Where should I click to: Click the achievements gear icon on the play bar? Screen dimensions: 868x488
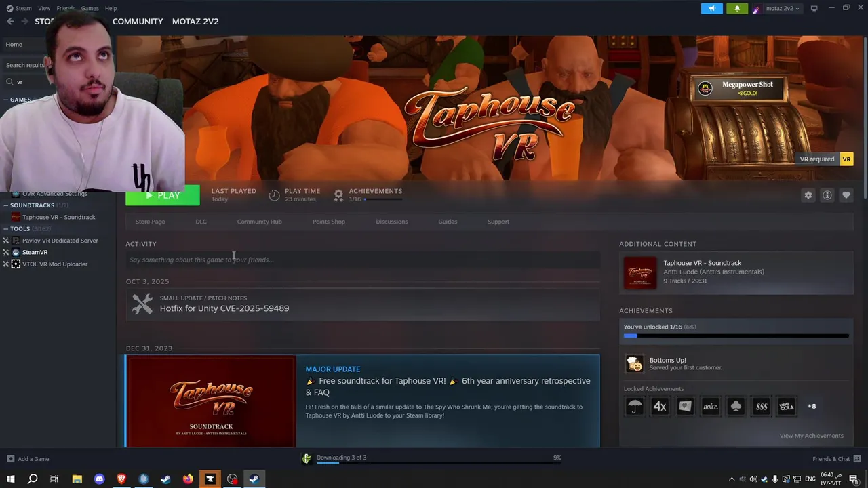pyautogui.click(x=338, y=195)
